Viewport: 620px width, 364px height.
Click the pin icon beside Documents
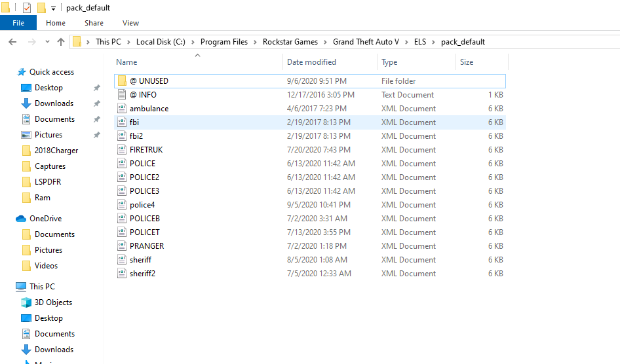(96, 119)
